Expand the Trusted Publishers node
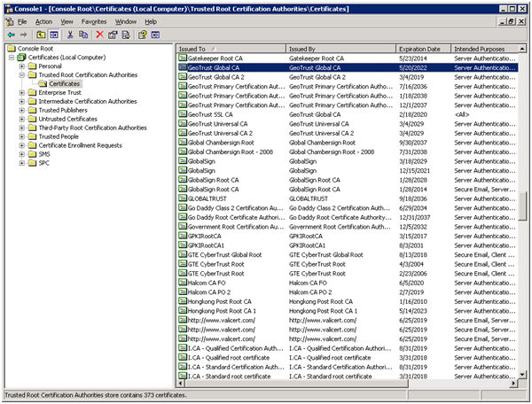Image resolution: width=532 pixels, height=404 pixels. (21, 110)
